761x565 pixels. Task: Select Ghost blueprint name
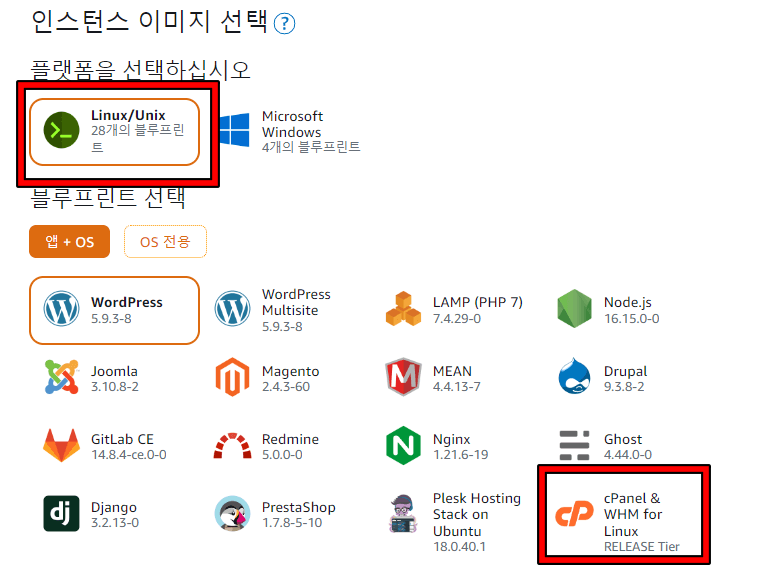tap(623, 439)
